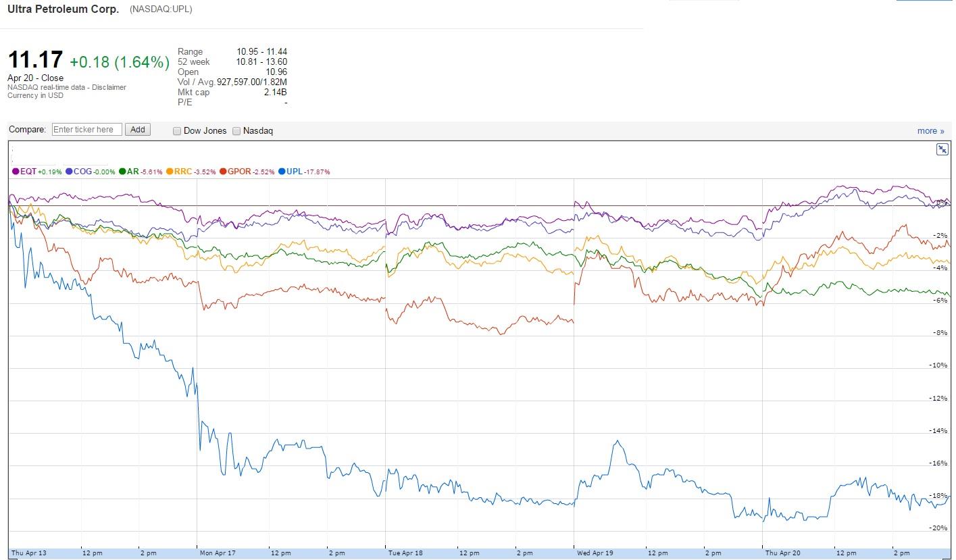
Task: Click the blue UPL legend dot
Action: pyautogui.click(x=282, y=172)
